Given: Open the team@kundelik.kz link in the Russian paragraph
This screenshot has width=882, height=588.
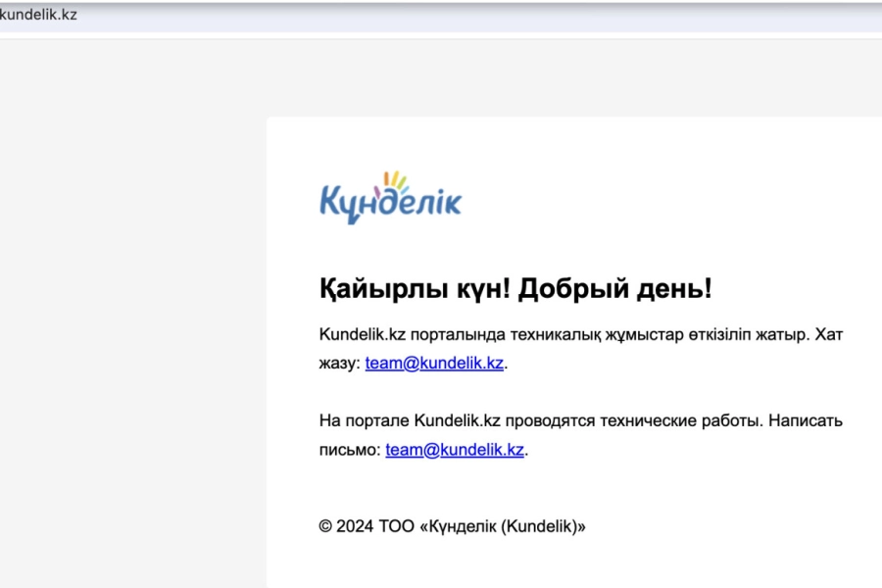Looking at the screenshot, I should 455,450.
